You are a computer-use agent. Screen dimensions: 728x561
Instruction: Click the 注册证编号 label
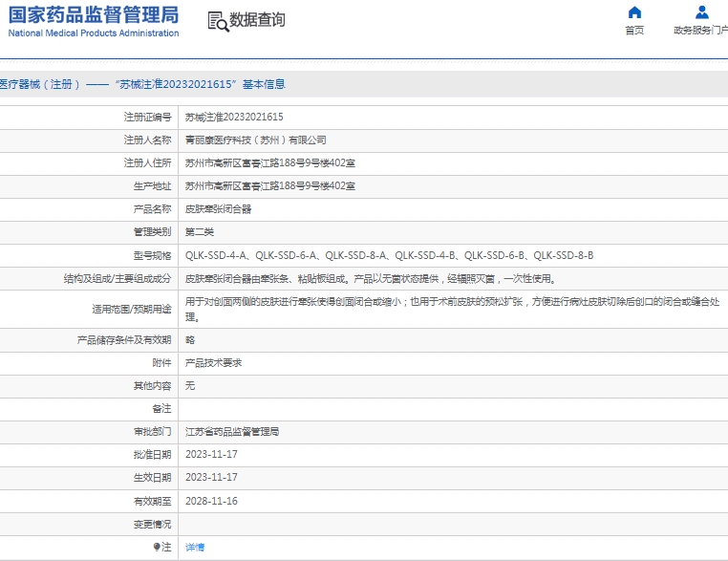[x=148, y=117]
